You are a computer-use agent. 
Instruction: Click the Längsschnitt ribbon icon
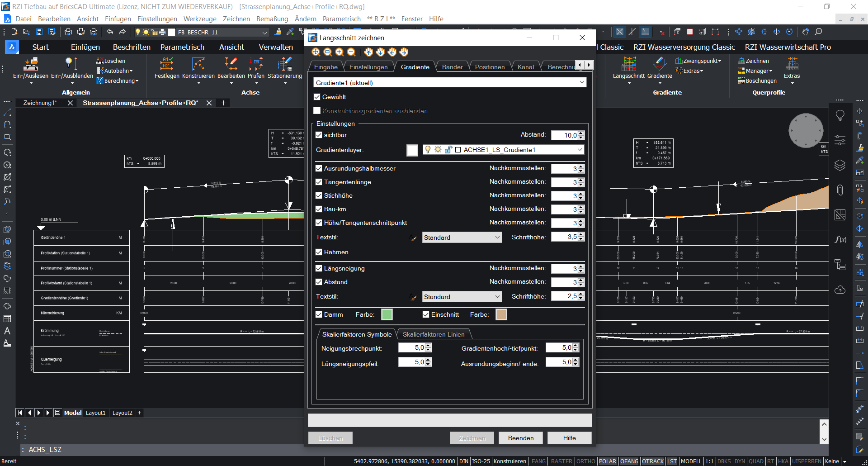(629, 64)
